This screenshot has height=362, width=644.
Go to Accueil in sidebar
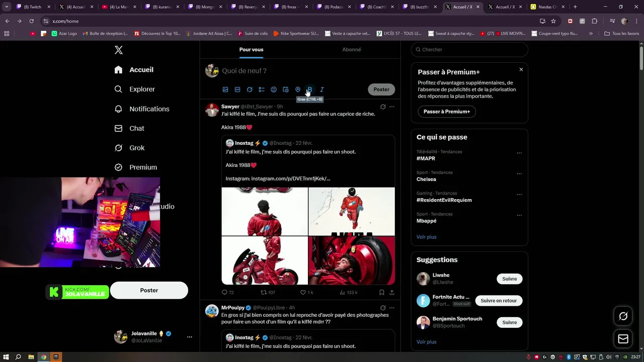pyautogui.click(x=134, y=70)
